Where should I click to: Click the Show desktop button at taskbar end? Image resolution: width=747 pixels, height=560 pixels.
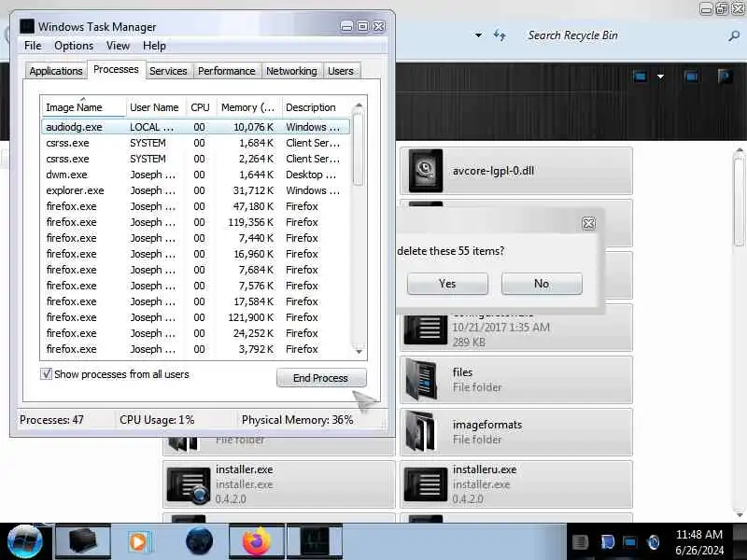tap(740, 541)
